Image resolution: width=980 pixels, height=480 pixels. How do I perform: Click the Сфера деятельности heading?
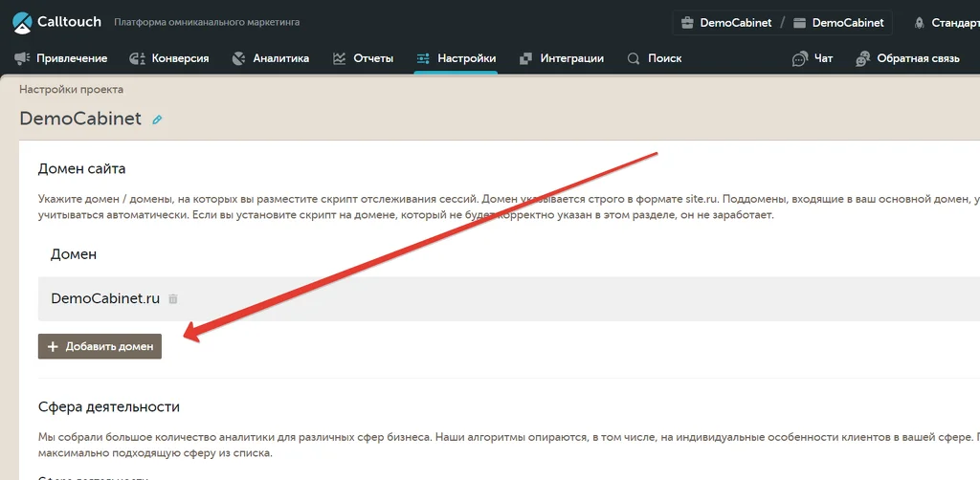[109, 407]
